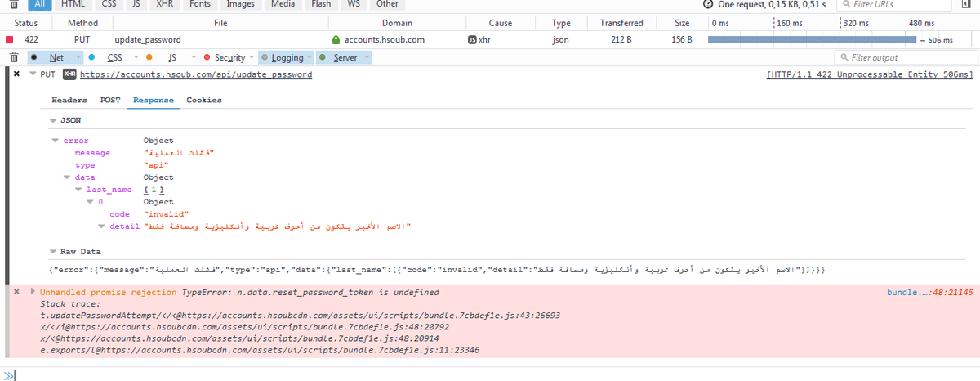Click the red 422 status indicator square
The width and height of the screenshot is (980, 381).
pyautogui.click(x=10, y=39)
